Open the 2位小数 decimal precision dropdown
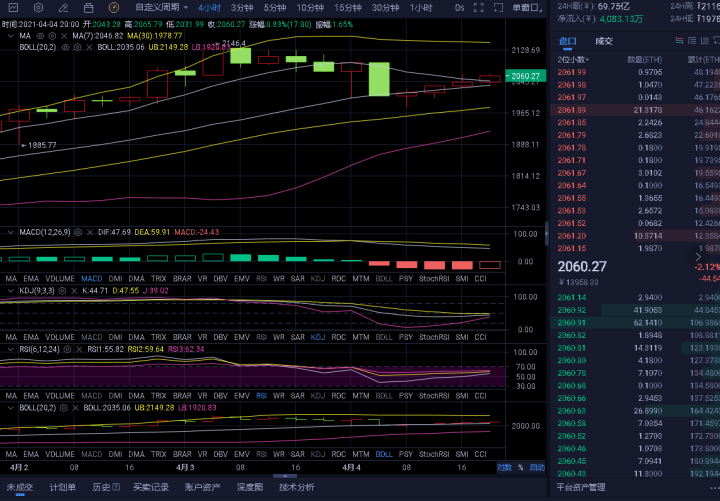 click(575, 59)
